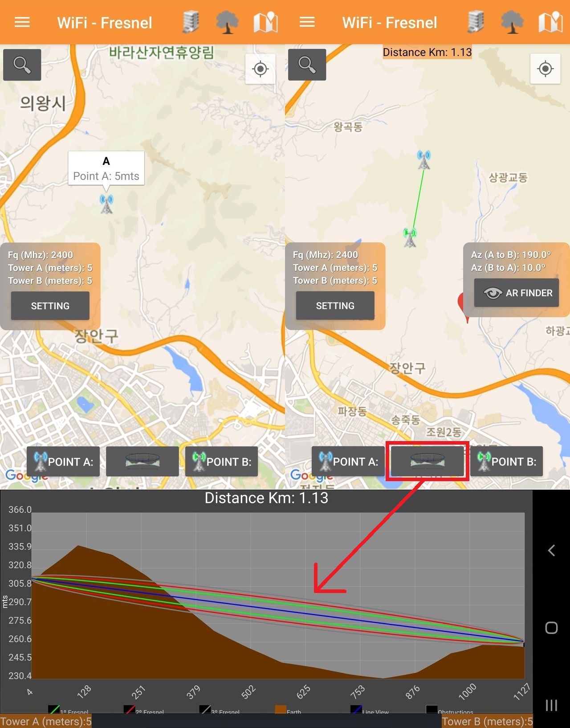Tap the Android home button
Screen dimensions: 570x728
tap(551, 628)
